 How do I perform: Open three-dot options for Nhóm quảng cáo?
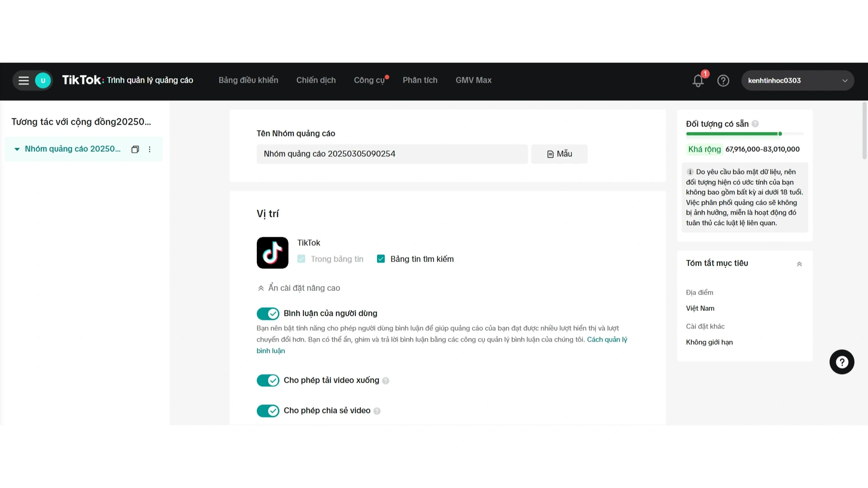click(x=150, y=149)
